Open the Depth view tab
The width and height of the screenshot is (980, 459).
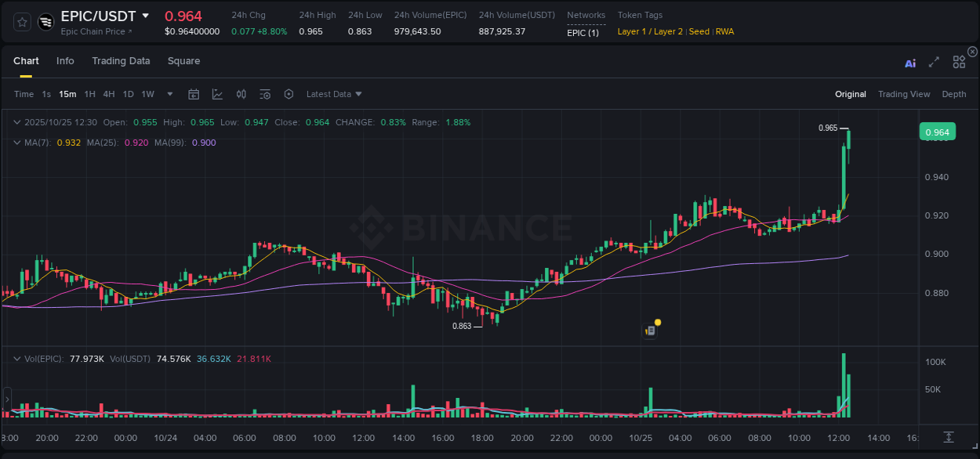point(954,94)
